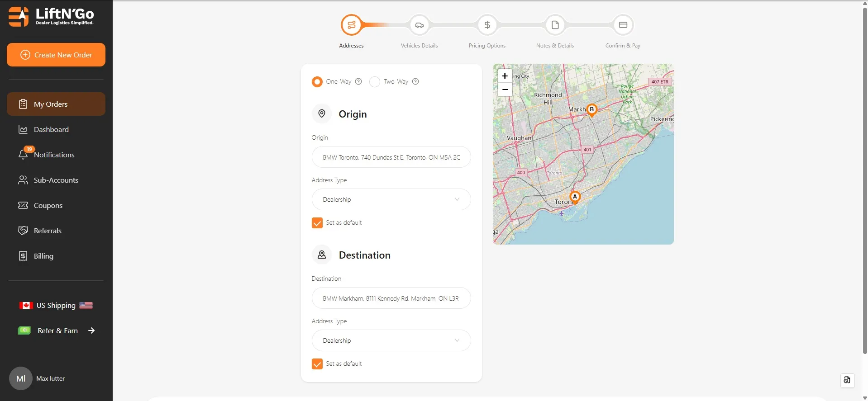This screenshot has width=868, height=401.
Task: Click the Dashboard chart icon
Action: [23, 129]
